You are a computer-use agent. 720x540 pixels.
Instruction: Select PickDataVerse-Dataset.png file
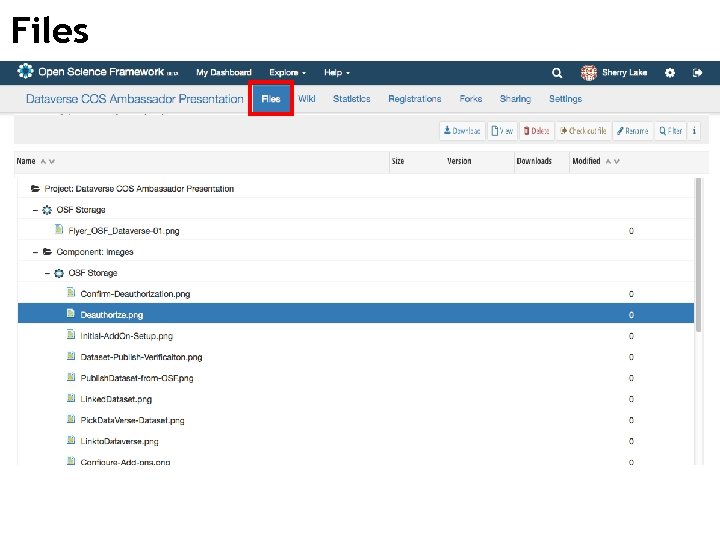coord(132,421)
